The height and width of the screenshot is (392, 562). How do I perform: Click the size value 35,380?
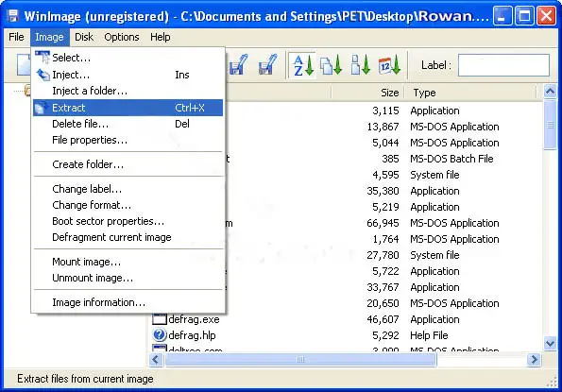click(x=383, y=191)
